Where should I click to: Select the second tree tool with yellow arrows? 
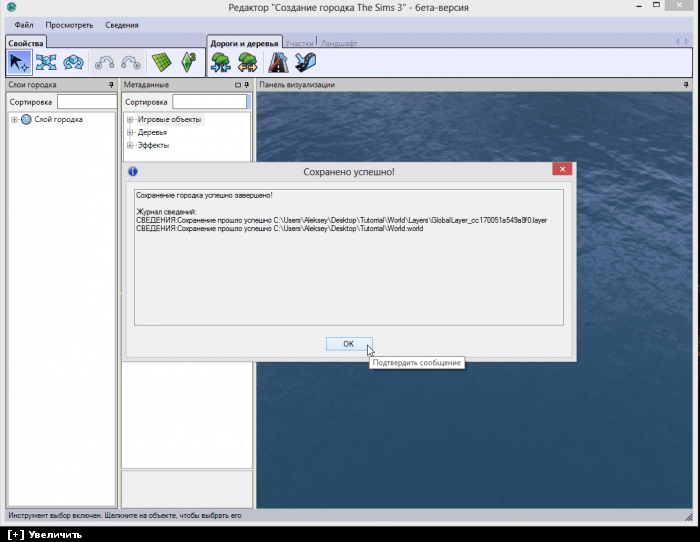[x=247, y=62]
